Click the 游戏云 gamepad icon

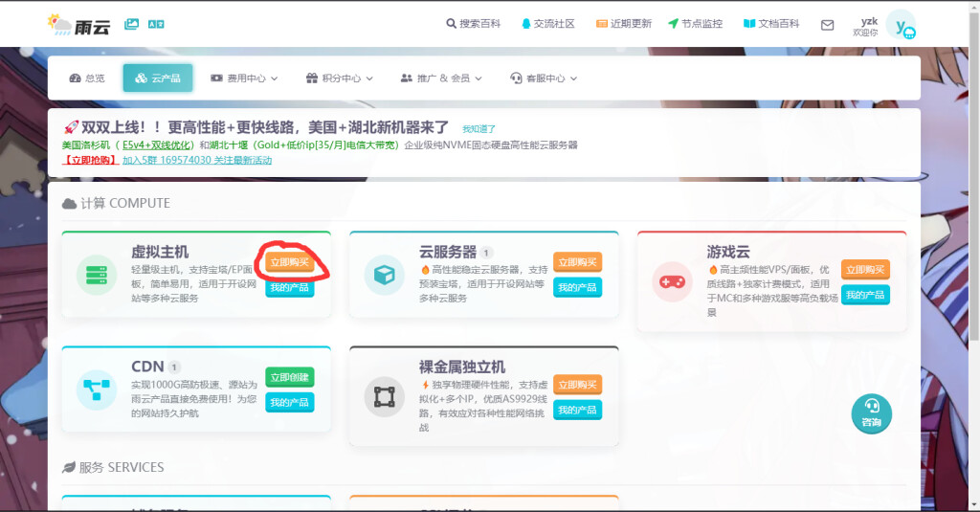click(x=673, y=282)
